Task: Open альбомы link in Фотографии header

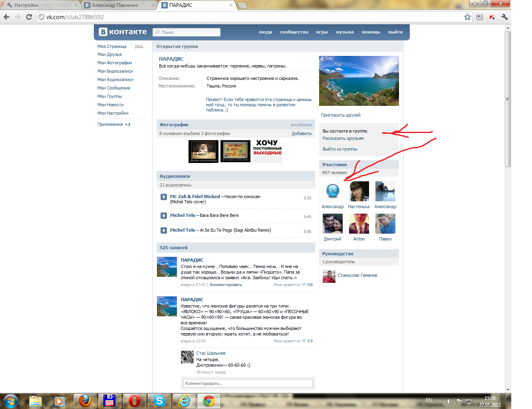Action: [x=301, y=125]
